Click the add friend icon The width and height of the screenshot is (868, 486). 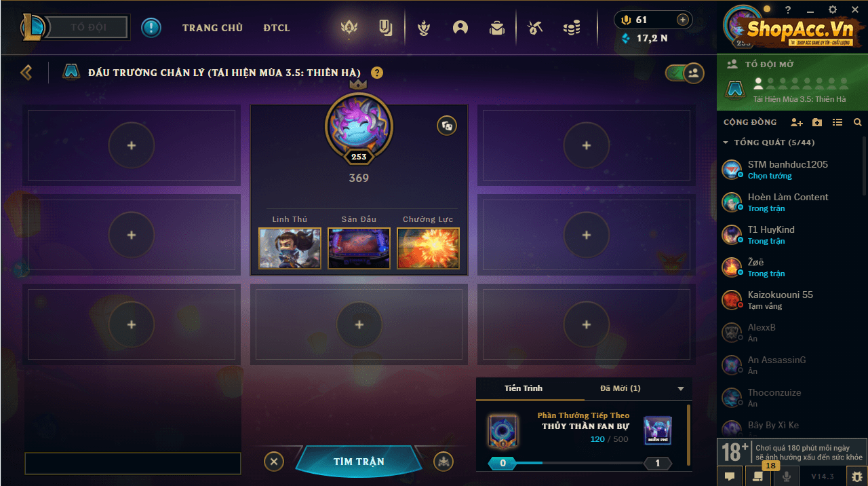click(x=797, y=122)
